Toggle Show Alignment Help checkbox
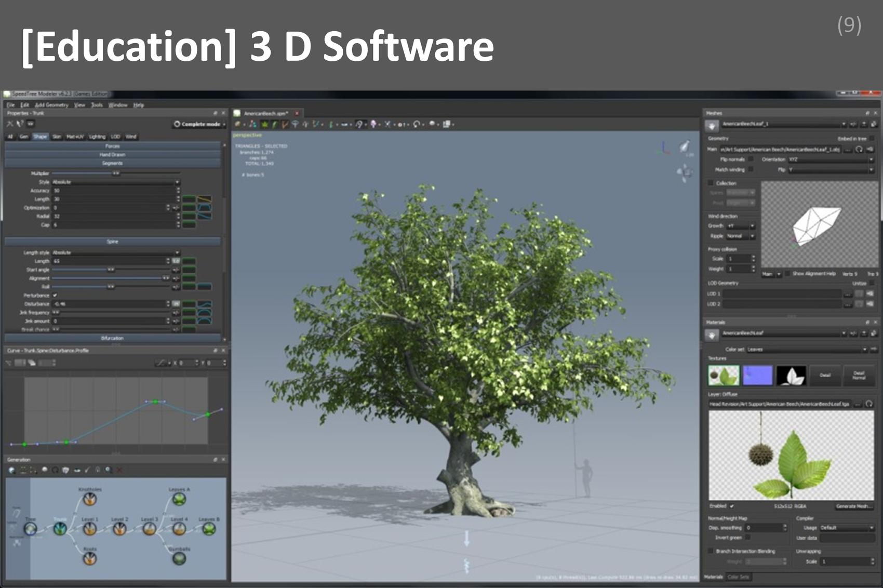883x588 pixels. click(x=787, y=273)
